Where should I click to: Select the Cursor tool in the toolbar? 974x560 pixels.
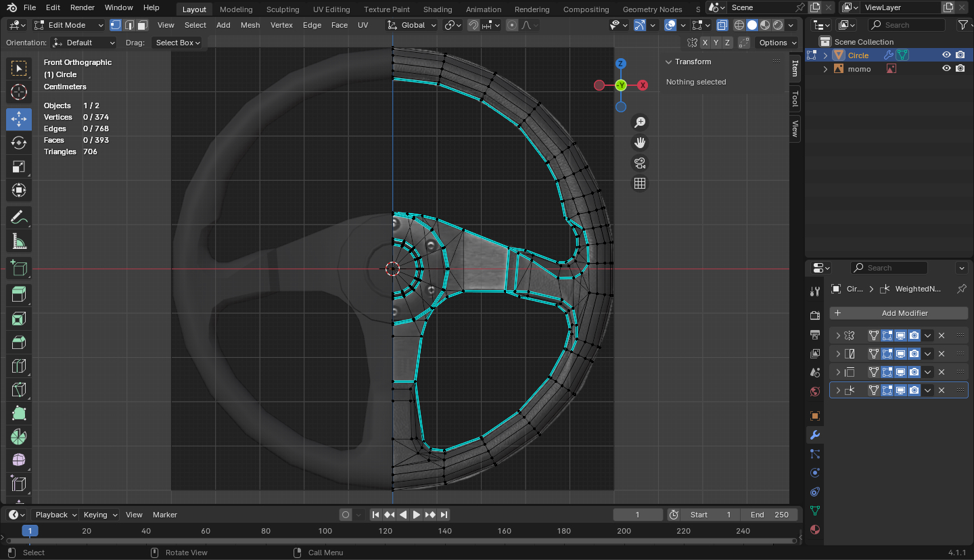point(19,93)
